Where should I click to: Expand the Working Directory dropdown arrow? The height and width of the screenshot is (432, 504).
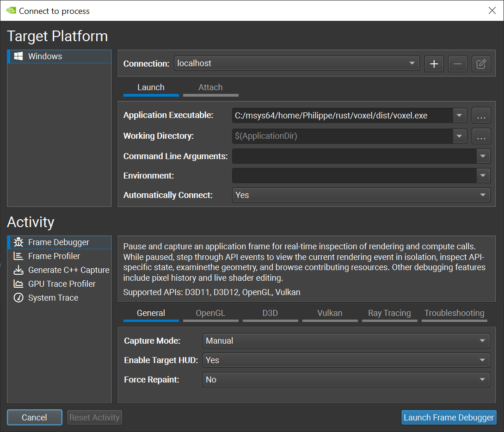point(459,136)
